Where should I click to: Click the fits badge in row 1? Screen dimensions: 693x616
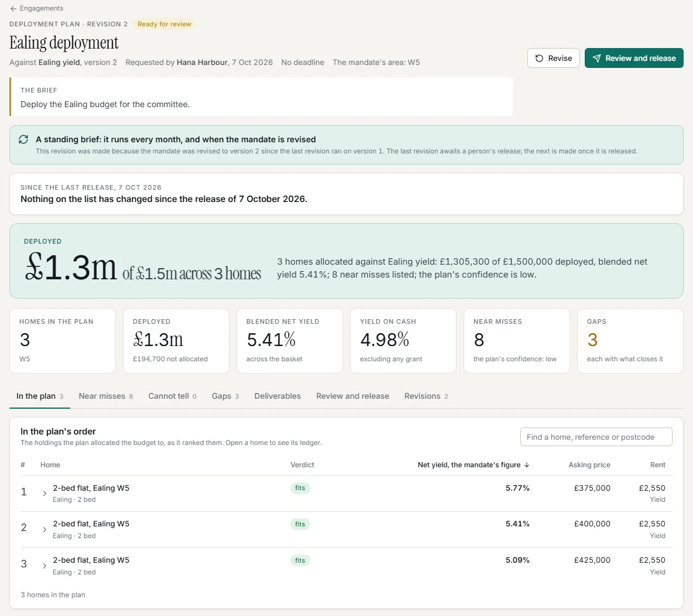point(300,488)
